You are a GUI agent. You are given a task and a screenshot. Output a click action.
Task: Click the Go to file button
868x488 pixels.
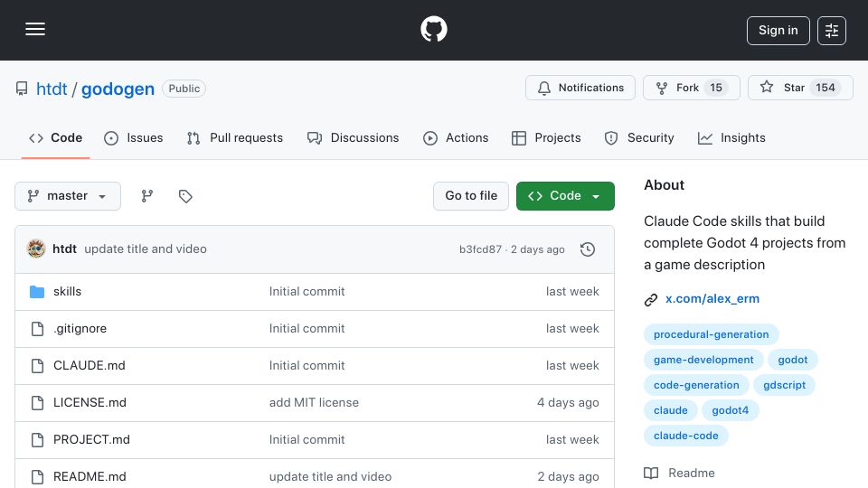click(x=471, y=196)
